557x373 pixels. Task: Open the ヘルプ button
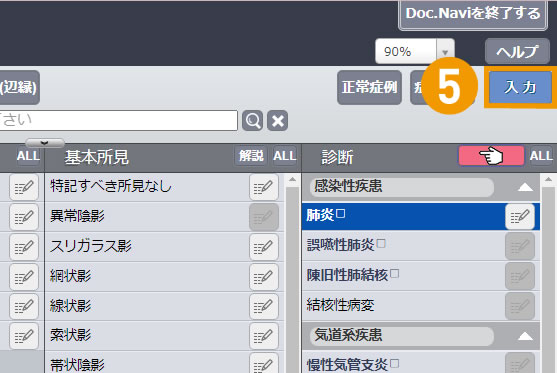point(517,52)
